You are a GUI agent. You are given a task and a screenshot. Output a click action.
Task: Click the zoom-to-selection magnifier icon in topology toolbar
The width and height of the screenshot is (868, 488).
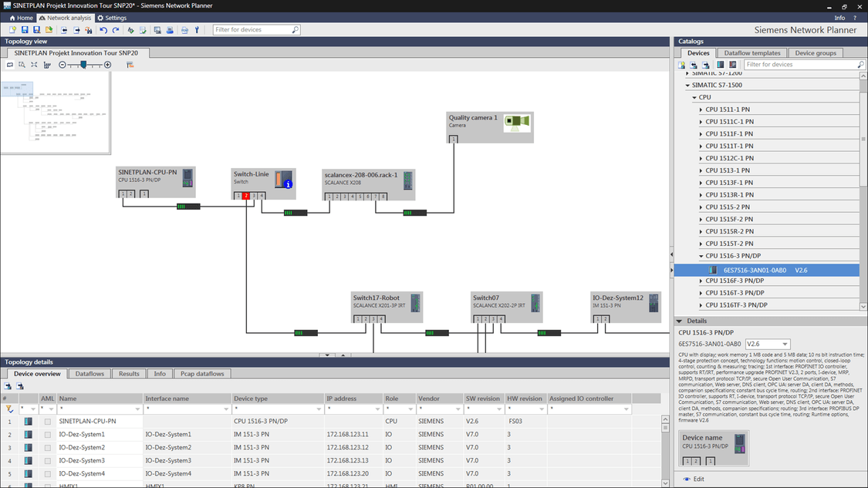coord(22,65)
